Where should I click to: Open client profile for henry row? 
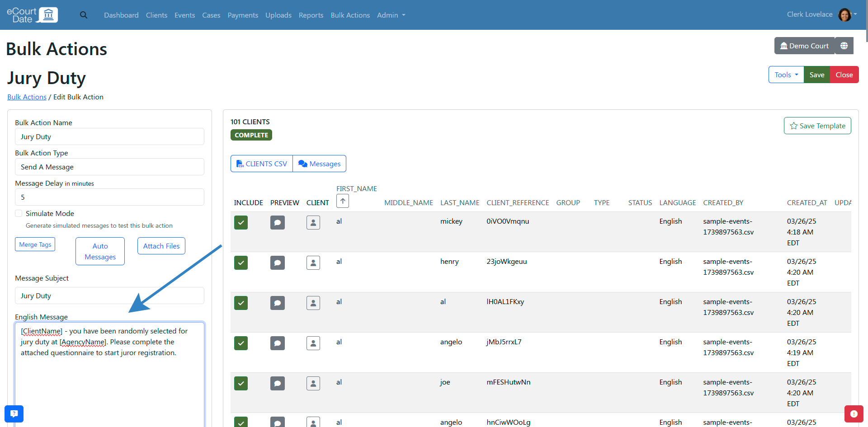click(x=313, y=263)
